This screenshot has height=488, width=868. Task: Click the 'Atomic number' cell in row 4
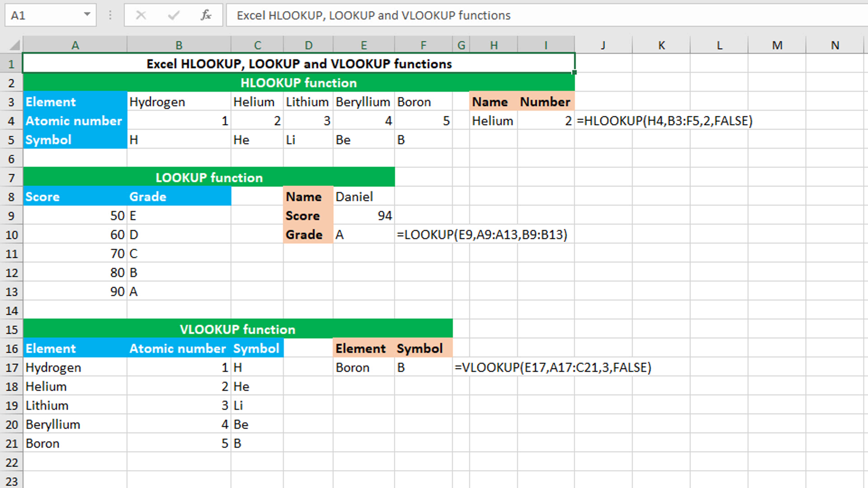tap(75, 121)
